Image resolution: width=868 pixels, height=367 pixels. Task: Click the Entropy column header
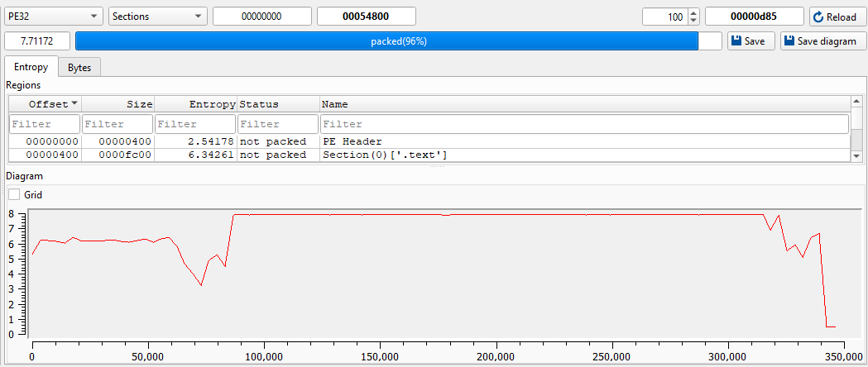click(195, 104)
